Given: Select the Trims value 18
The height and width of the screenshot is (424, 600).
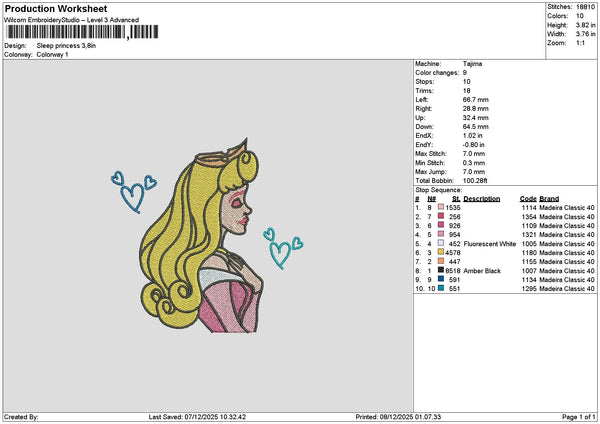Looking at the screenshot, I should [x=466, y=91].
